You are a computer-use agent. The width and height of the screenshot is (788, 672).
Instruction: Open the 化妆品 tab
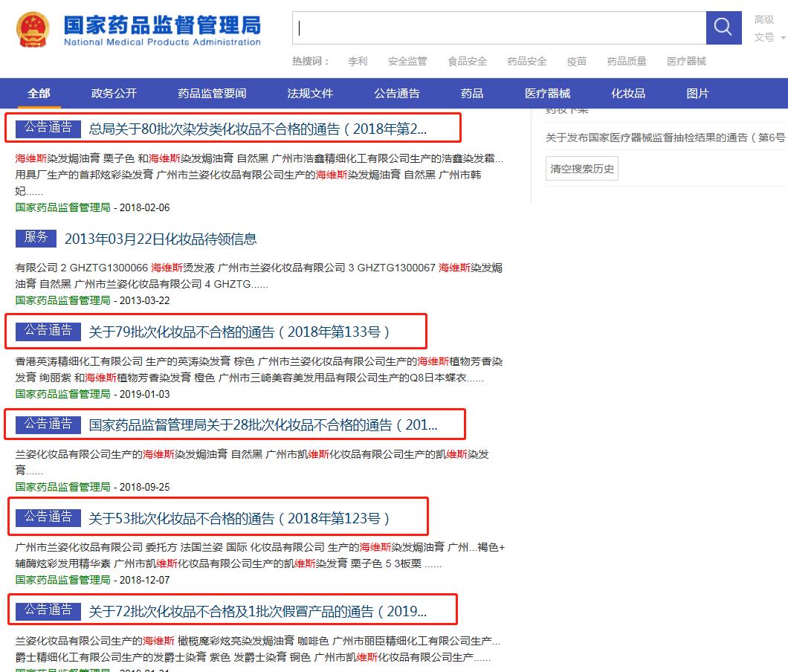630,92
